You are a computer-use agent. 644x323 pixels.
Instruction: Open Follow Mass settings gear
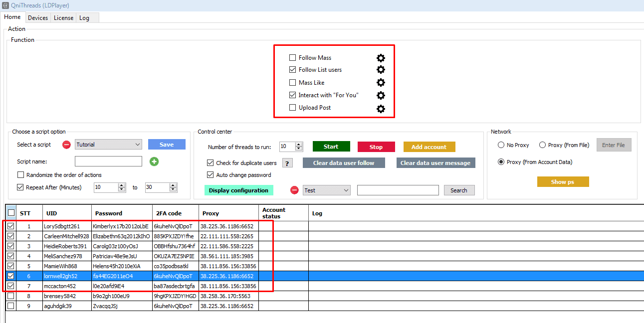click(x=381, y=58)
